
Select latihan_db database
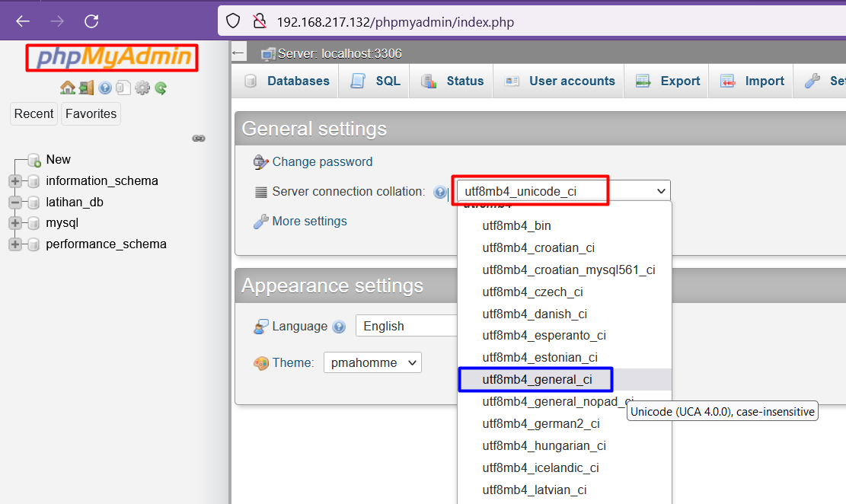(x=75, y=203)
